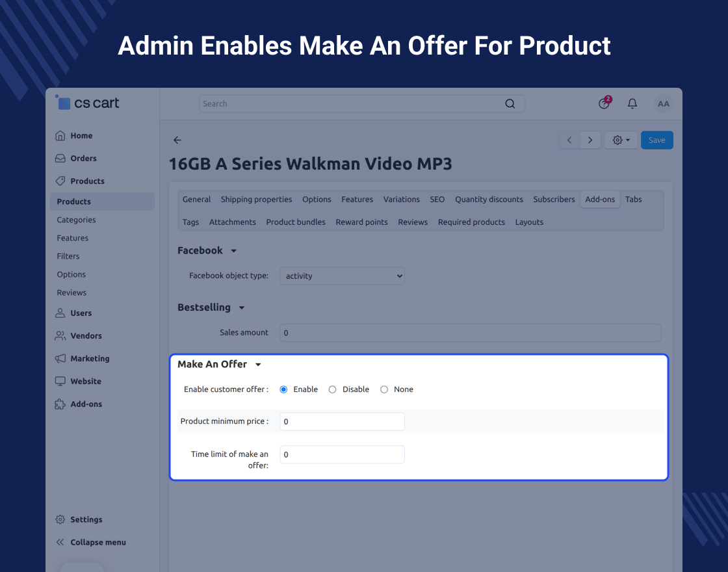The width and height of the screenshot is (728, 572).
Task: Open the notifications bell
Action: [x=632, y=103]
